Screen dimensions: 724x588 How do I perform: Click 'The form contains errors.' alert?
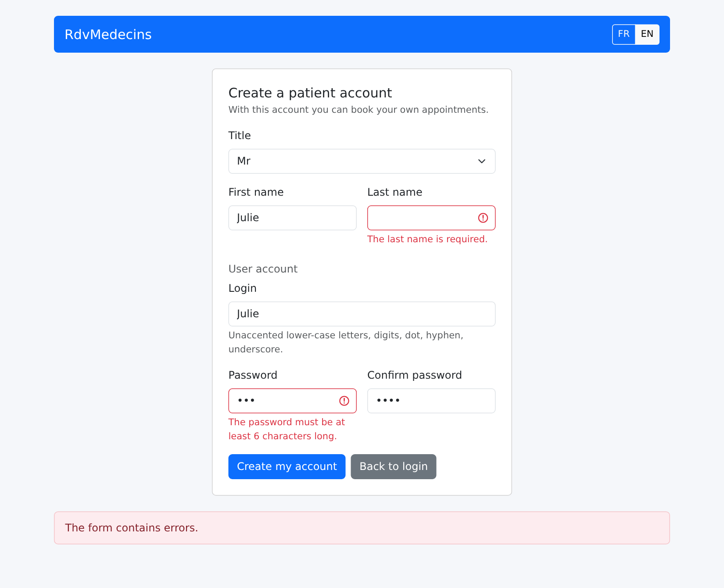(x=362, y=528)
